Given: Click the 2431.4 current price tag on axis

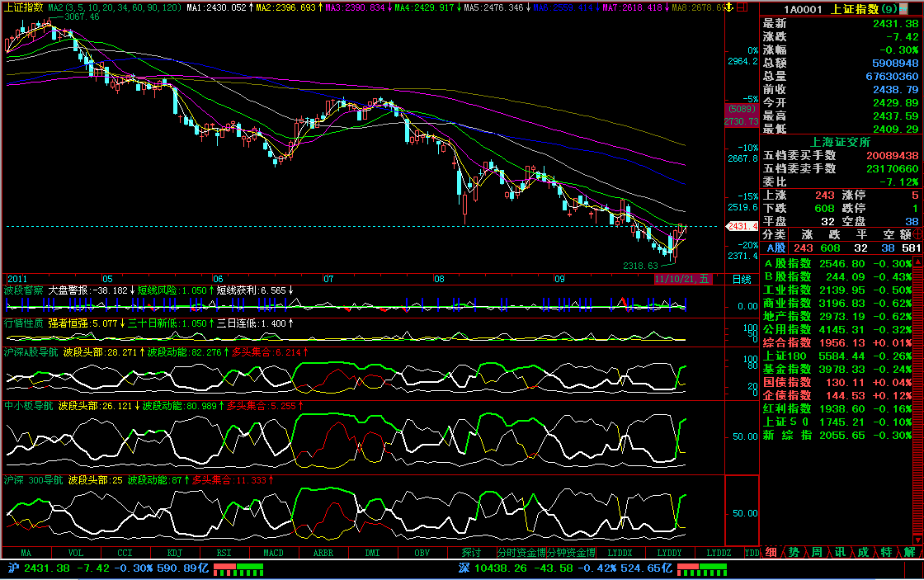Looking at the screenshot, I should [742, 226].
